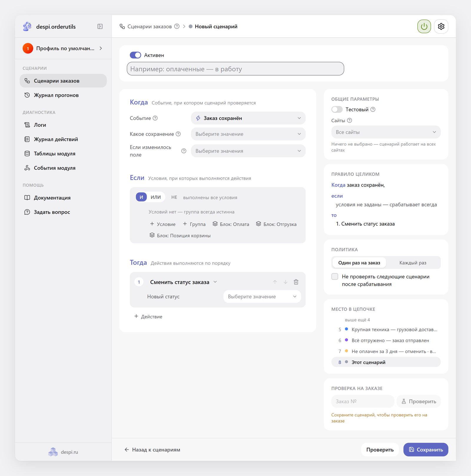Open settings gear icon
The height and width of the screenshot is (476, 471).
pos(441,26)
